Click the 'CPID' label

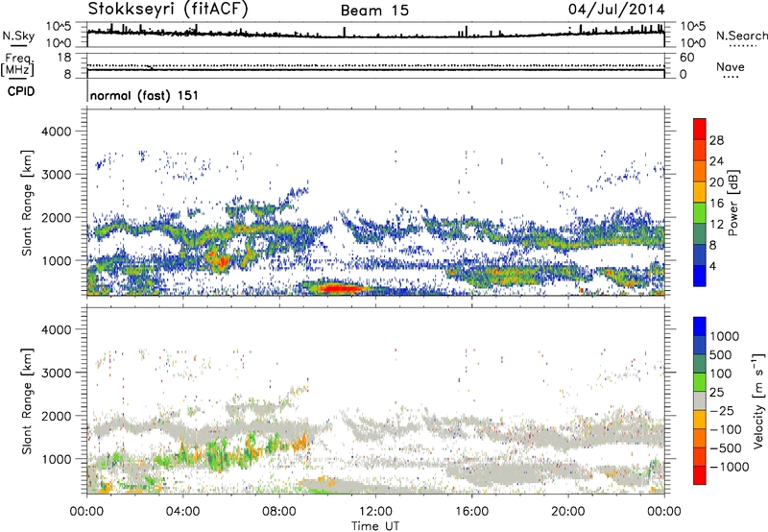(x=21, y=91)
